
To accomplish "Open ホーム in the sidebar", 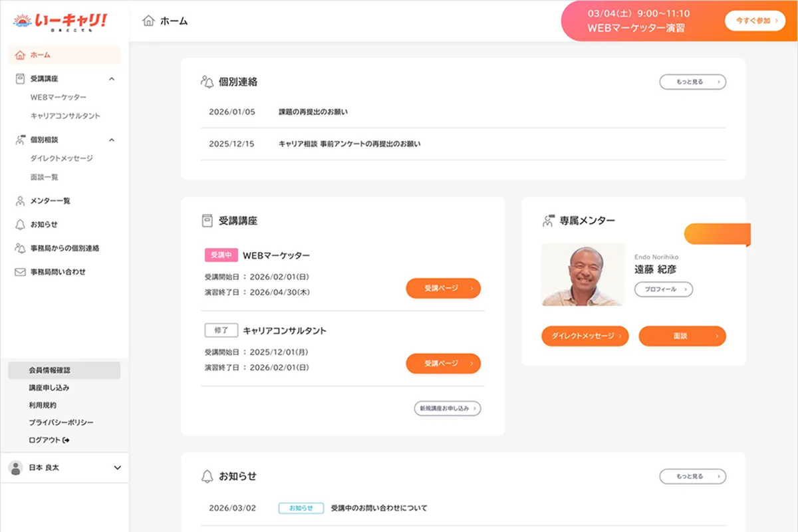I will pos(64,55).
